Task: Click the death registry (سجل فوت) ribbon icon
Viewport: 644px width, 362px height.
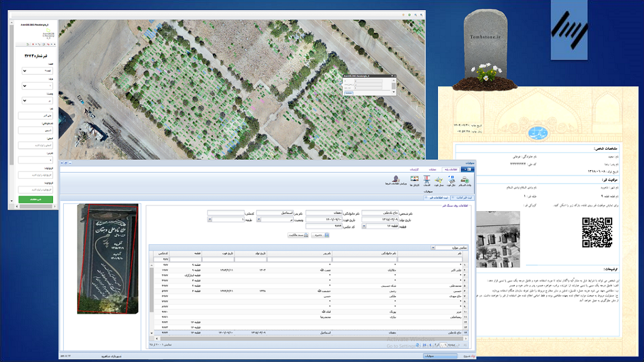Action: click(x=440, y=180)
